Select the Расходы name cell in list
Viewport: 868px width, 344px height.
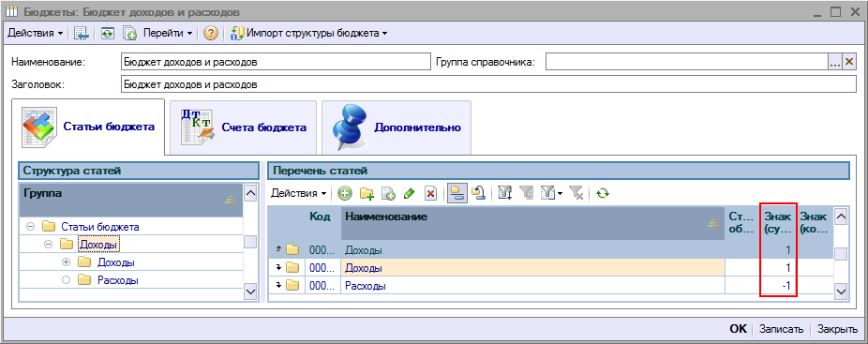coord(532,287)
